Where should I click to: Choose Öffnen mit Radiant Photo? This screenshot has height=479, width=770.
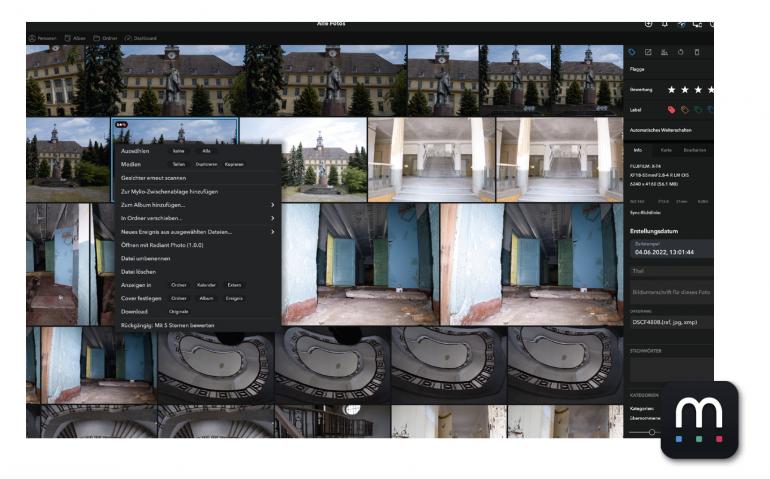162,245
